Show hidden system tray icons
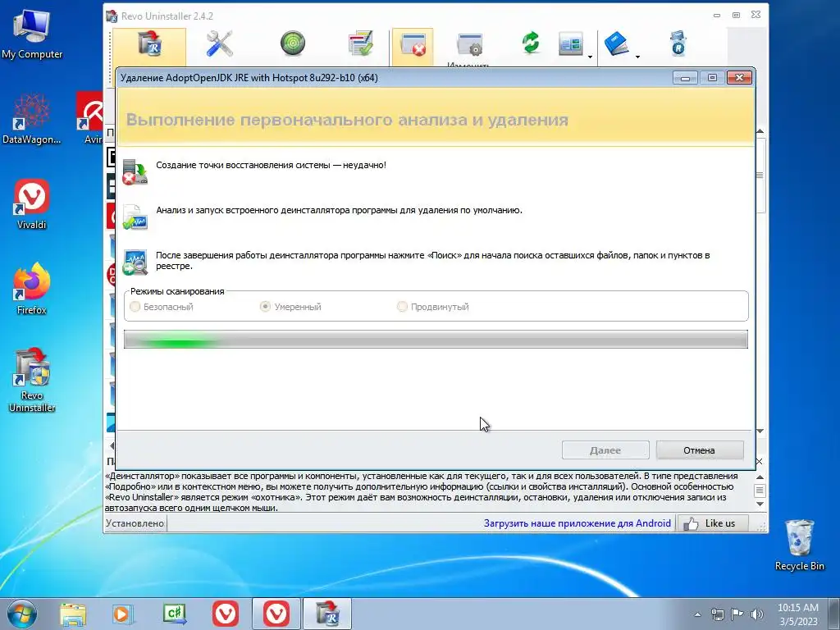Screen dimensions: 840x630 (697, 614)
